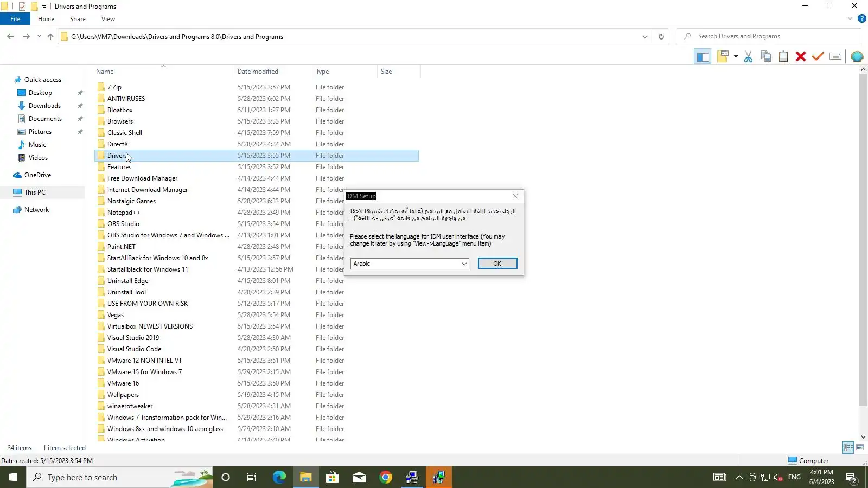Click the clipboard Paste icon
Viewport: 868px width, 488px height.
point(783,56)
